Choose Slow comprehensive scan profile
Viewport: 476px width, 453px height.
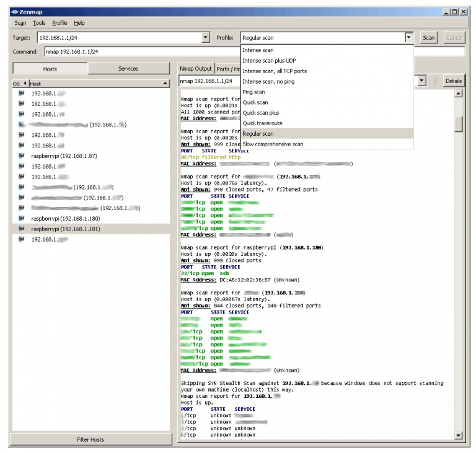(327, 144)
